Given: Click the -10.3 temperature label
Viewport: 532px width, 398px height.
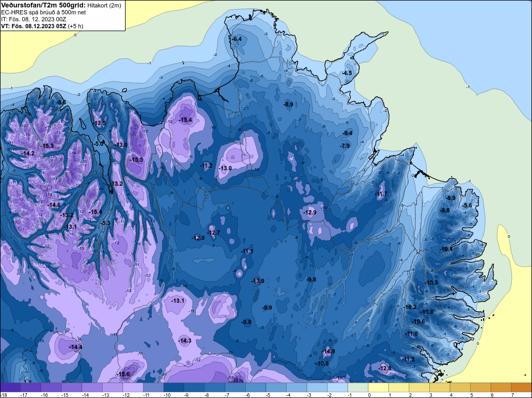Looking at the screenshot, I should 431,283.
